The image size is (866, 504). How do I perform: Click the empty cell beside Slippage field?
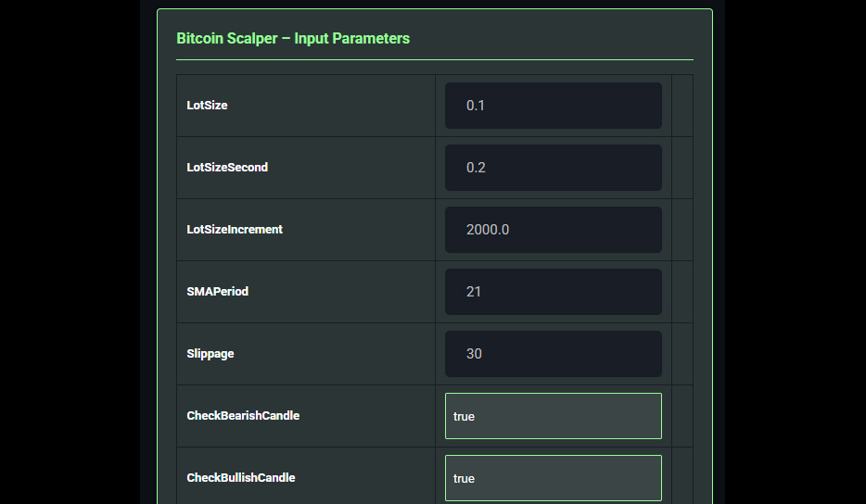tap(681, 354)
